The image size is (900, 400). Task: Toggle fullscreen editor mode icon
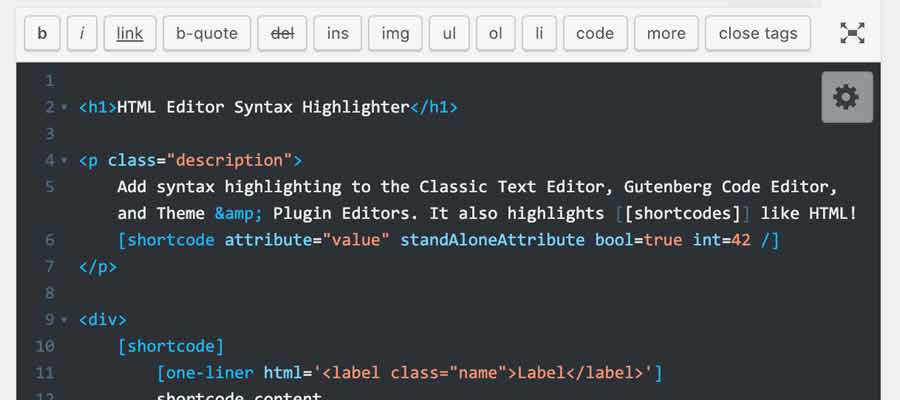click(851, 33)
